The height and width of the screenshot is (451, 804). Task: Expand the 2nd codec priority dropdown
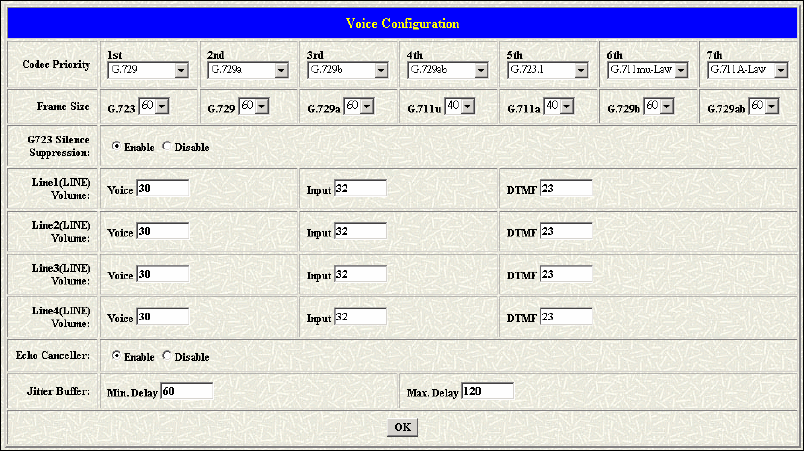point(248,71)
